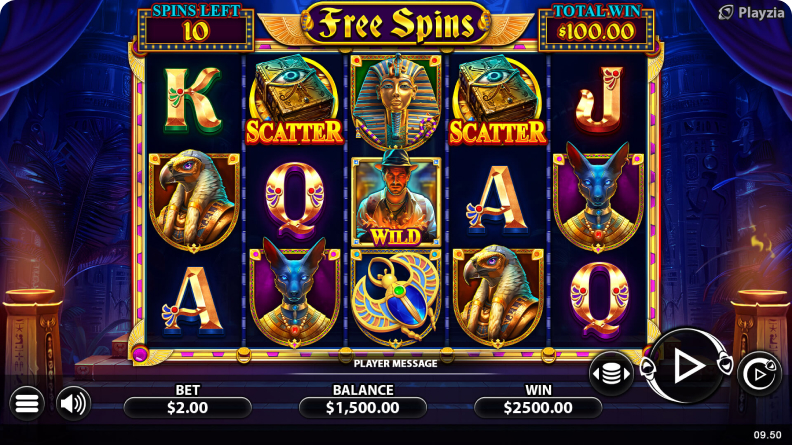Start the spin with play button
The width and height of the screenshot is (792, 445).
click(x=687, y=366)
